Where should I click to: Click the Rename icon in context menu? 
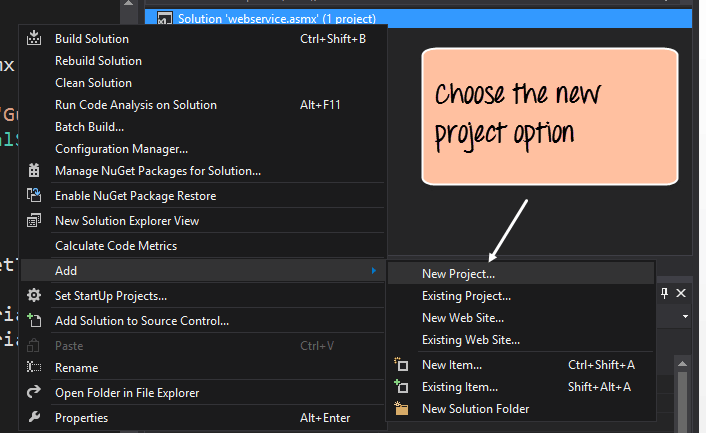pos(34,368)
